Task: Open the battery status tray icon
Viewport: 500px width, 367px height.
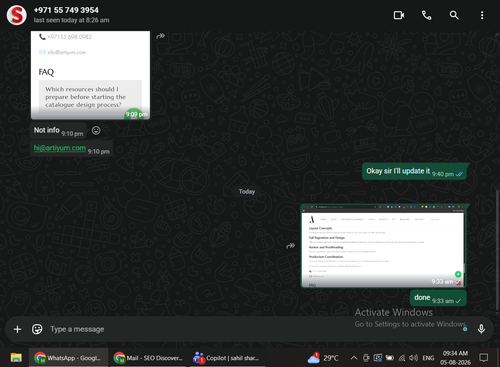Action: click(x=390, y=358)
